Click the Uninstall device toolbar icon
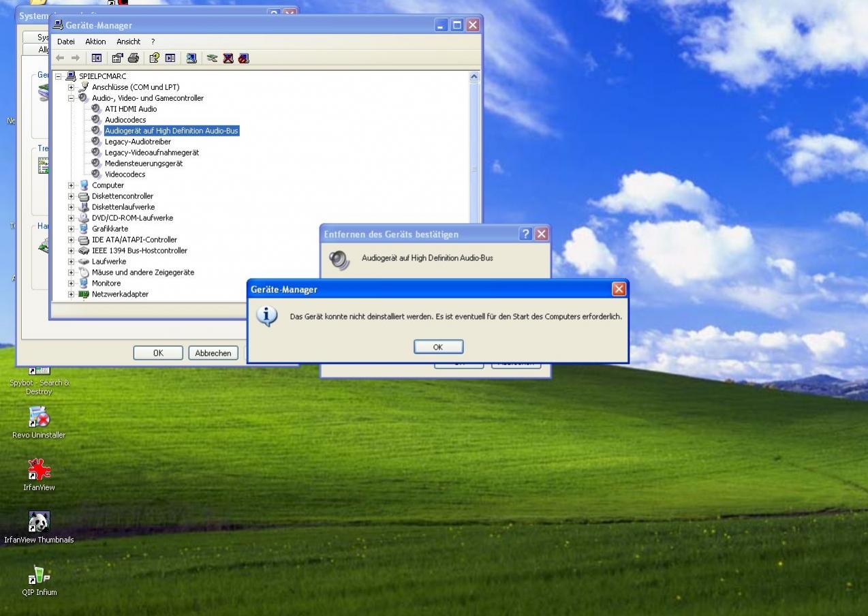This screenshot has height=616, width=868. point(228,58)
